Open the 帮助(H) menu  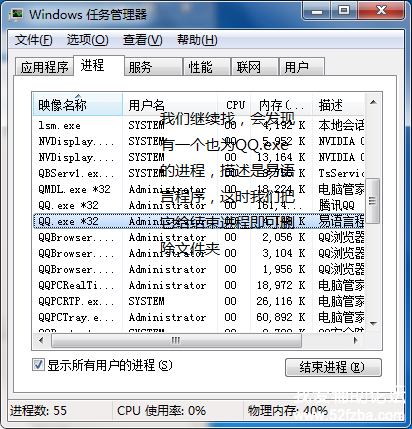pyautogui.click(x=197, y=40)
